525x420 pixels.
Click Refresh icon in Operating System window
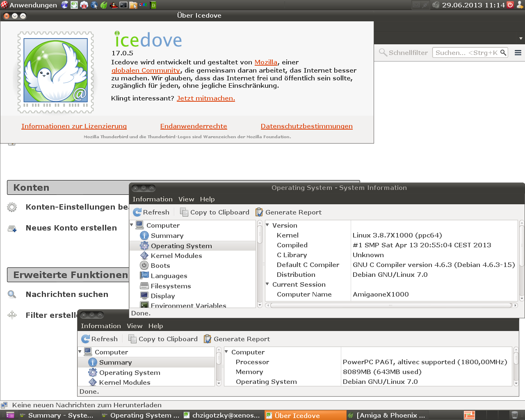click(x=137, y=212)
